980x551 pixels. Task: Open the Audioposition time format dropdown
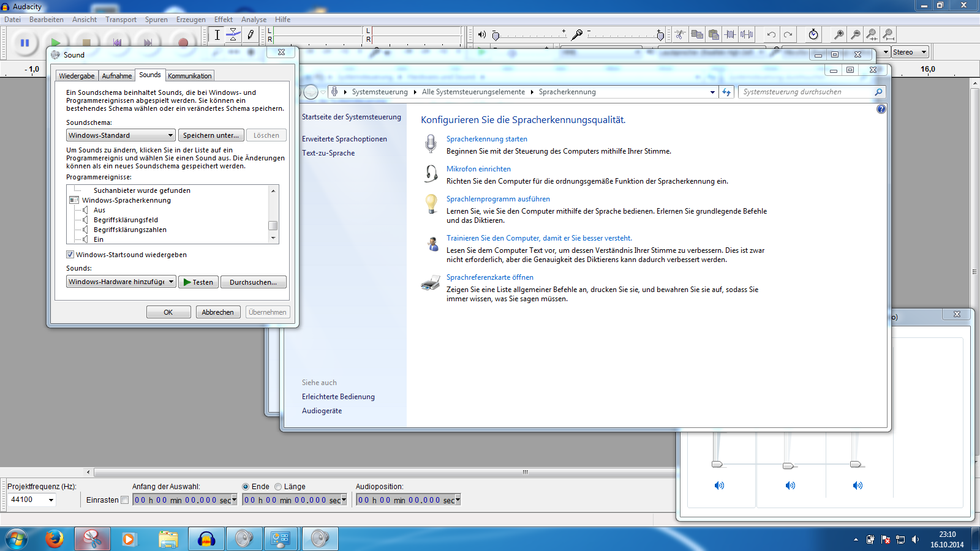tap(458, 500)
